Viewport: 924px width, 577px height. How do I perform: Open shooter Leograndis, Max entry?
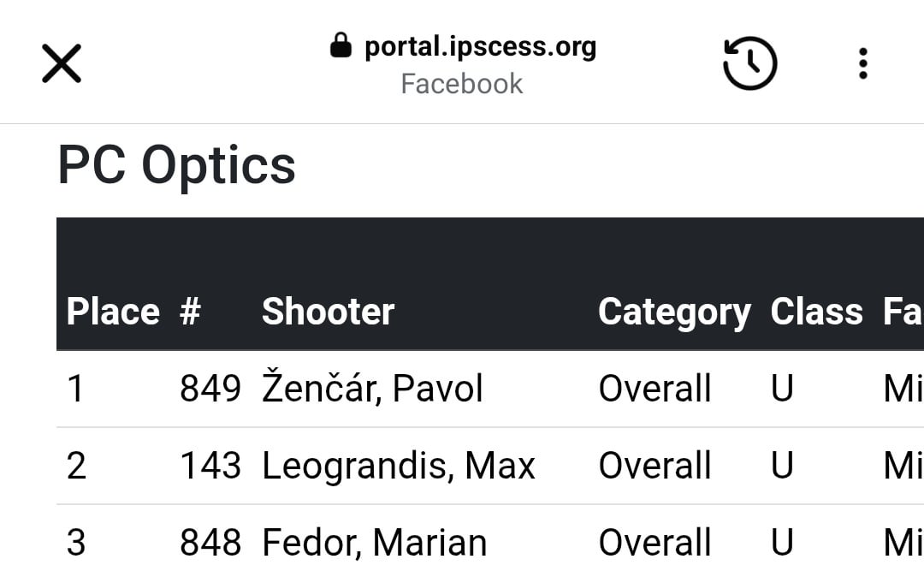[x=399, y=466]
